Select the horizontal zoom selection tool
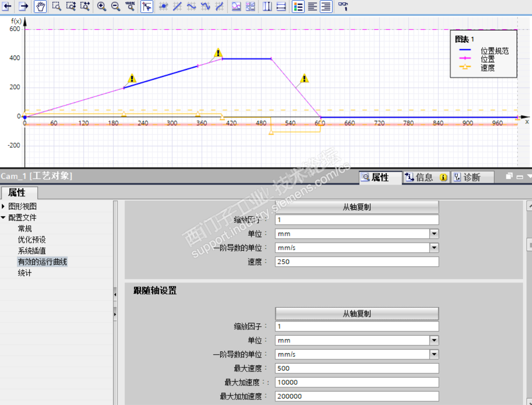The height and width of the screenshot is (405, 532). [85, 6]
